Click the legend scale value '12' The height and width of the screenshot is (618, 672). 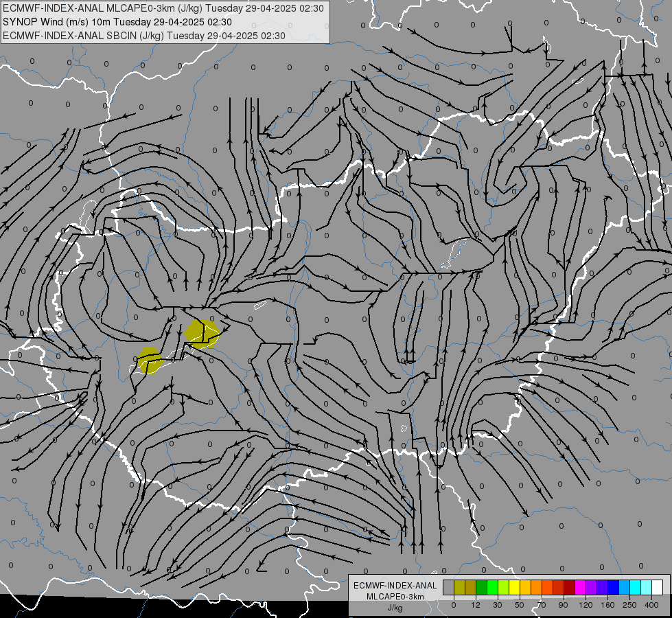point(476,605)
